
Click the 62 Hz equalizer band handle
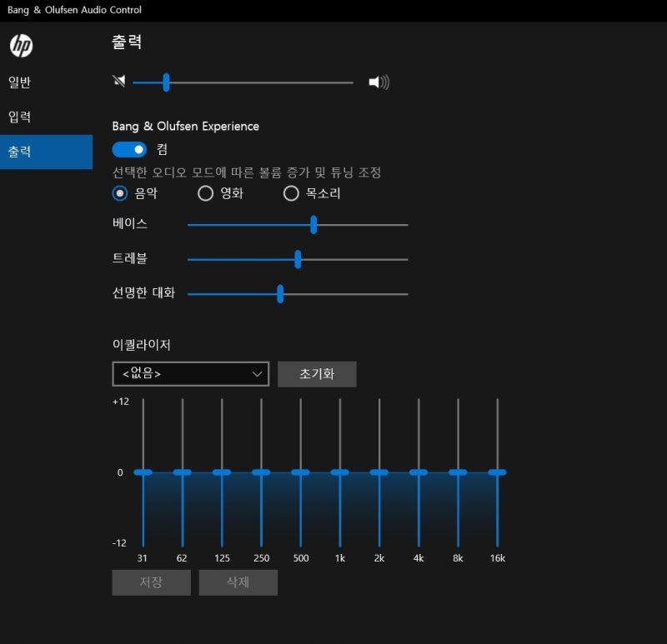point(183,472)
